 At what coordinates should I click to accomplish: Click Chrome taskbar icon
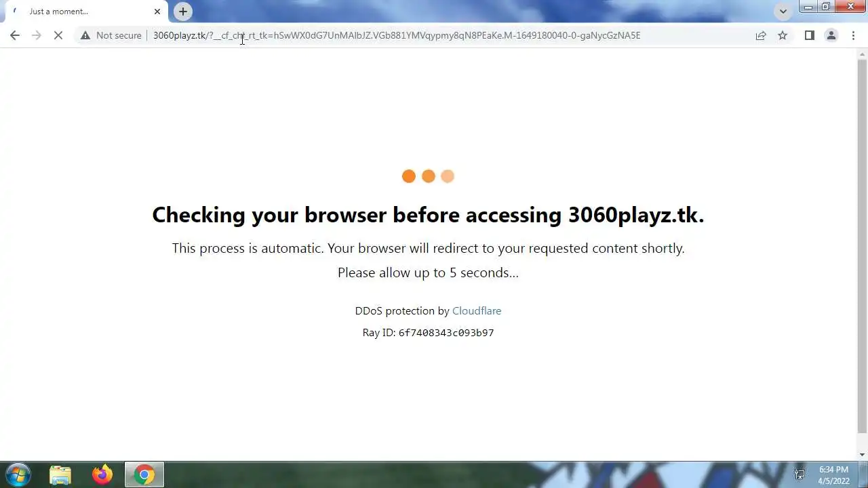coord(144,474)
